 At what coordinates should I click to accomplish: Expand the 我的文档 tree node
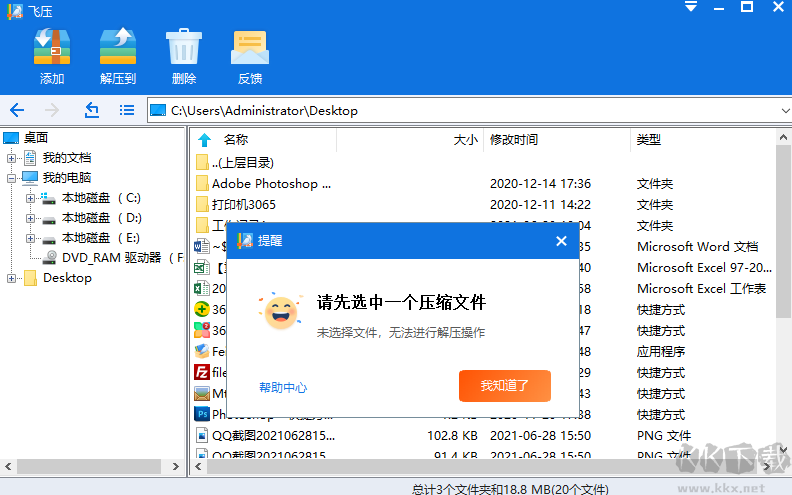coord(11,158)
